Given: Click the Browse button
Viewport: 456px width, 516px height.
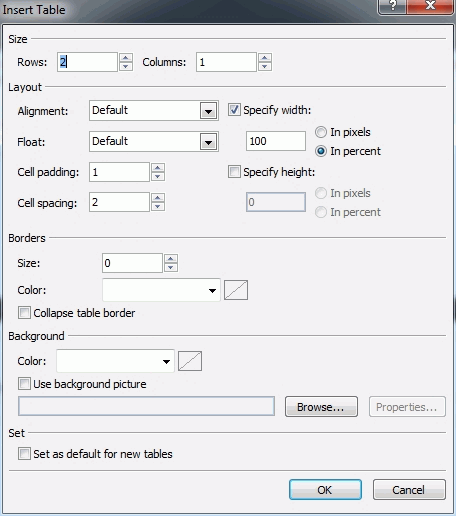Looking at the screenshot, I should 321,407.
